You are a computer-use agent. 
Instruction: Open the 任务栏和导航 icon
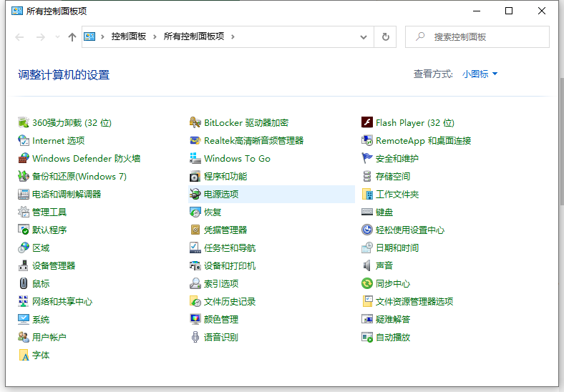point(195,248)
